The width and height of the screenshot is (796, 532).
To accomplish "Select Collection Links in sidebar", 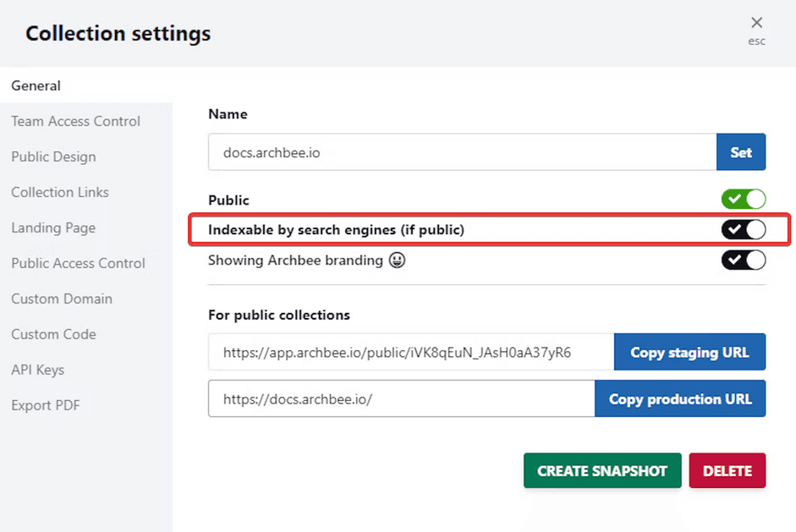I will click(60, 192).
